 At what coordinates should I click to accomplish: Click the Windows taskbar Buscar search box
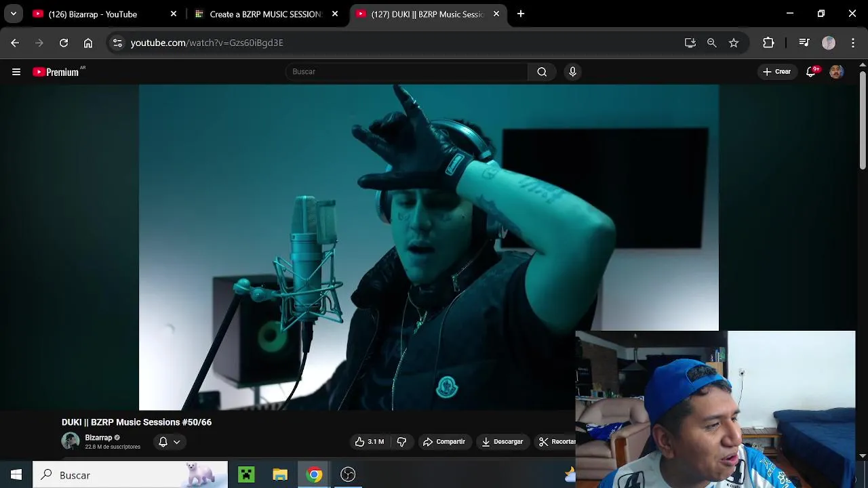click(130, 475)
